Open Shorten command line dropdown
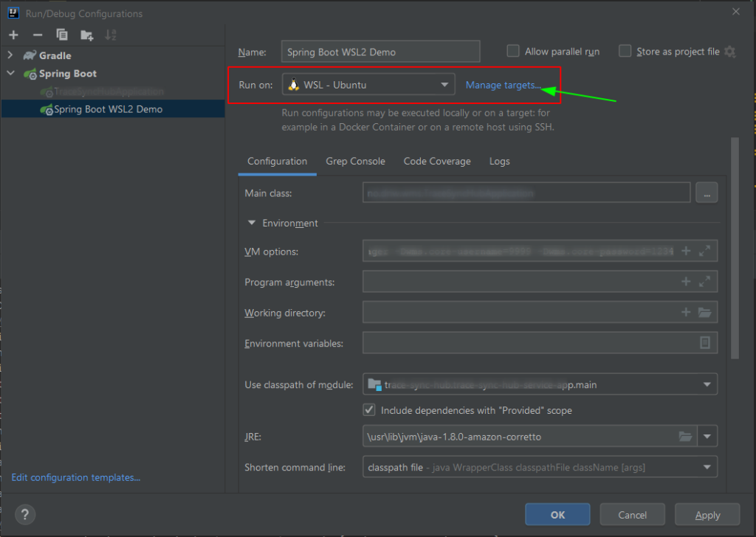 (x=540, y=467)
